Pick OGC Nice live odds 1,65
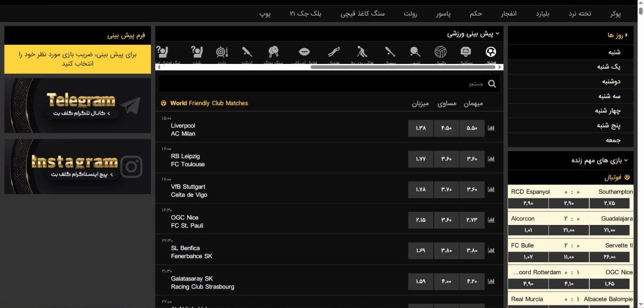 [609, 284]
